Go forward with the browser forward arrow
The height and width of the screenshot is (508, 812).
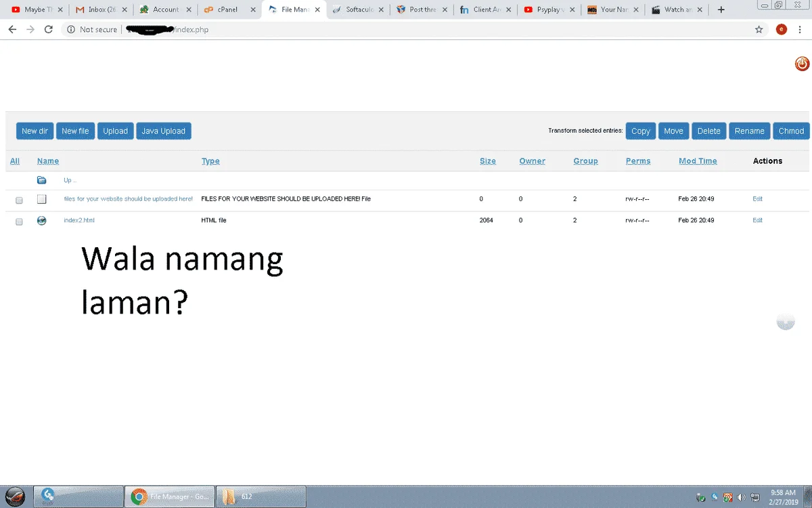click(x=30, y=30)
